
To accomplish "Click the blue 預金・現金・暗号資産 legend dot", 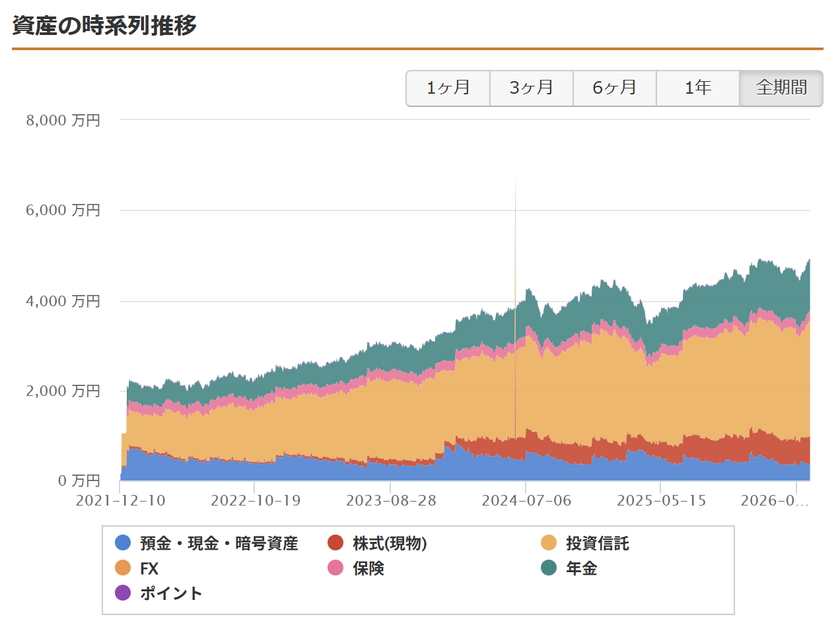I will click(123, 543).
